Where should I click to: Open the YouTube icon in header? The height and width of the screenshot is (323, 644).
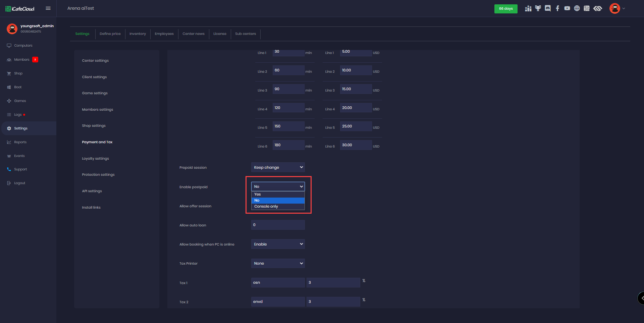(567, 8)
